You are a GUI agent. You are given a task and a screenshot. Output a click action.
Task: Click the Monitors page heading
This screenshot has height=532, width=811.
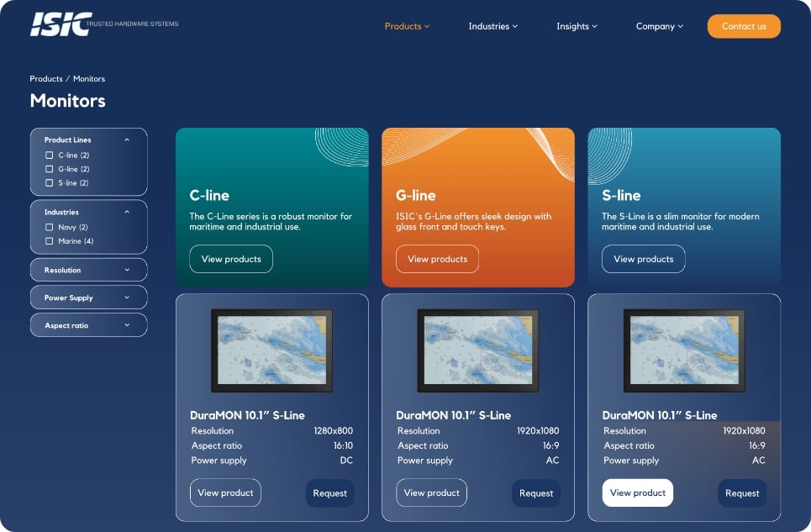pos(68,100)
